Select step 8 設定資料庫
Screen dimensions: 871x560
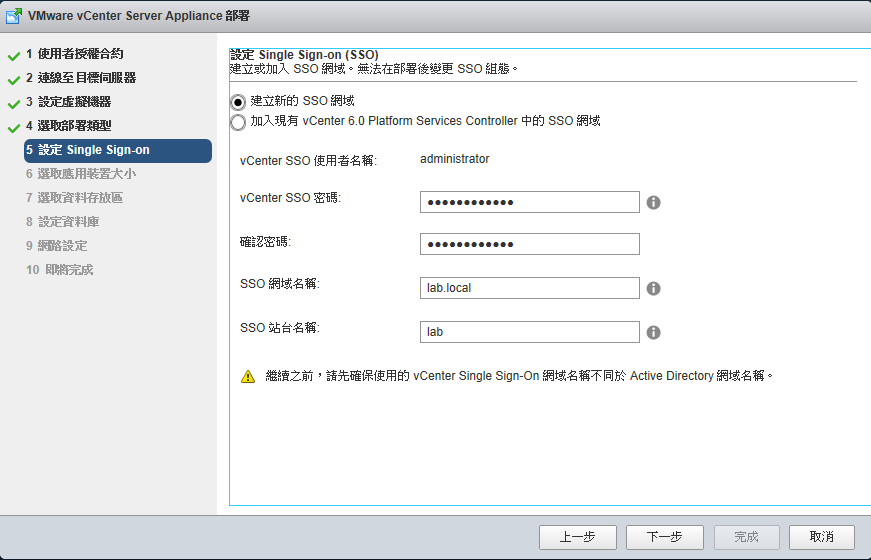click(x=62, y=222)
